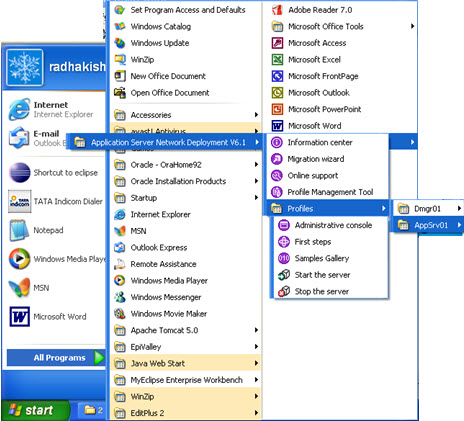Viewport: 464px width, 421px height.
Task: Open Shortcut to eclipse pinned item
Action: click(54, 173)
